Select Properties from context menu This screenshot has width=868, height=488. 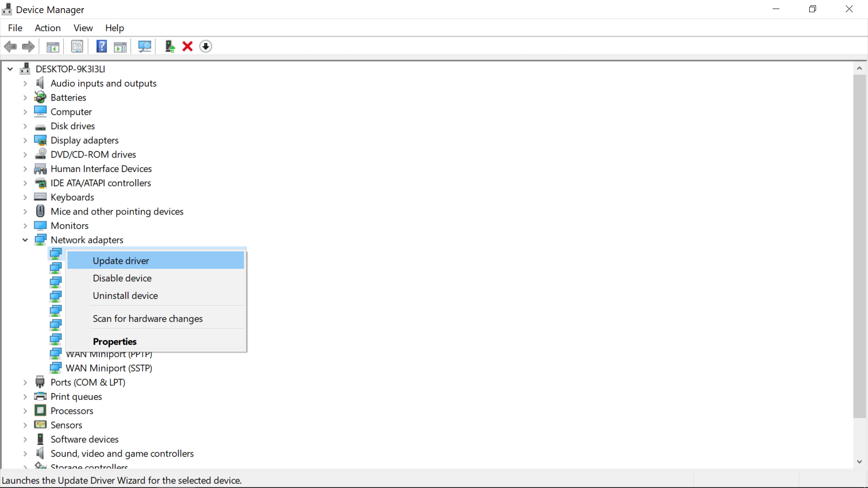coord(114,342)
